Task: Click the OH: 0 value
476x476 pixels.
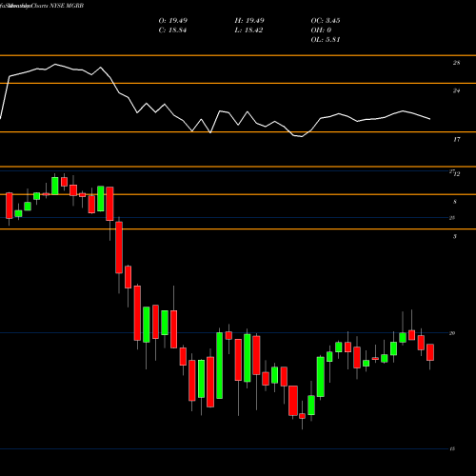Action: (x=321, y=30)
